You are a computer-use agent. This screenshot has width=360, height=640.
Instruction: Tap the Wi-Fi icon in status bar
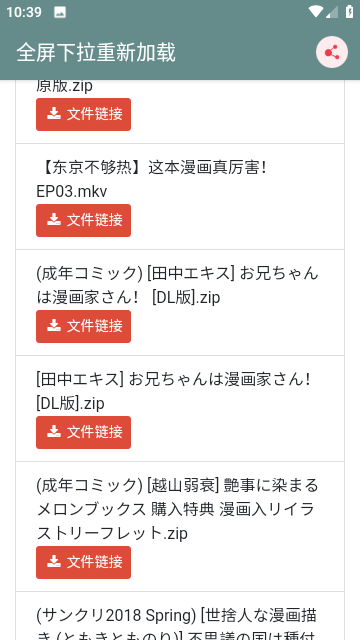(316, 12)
